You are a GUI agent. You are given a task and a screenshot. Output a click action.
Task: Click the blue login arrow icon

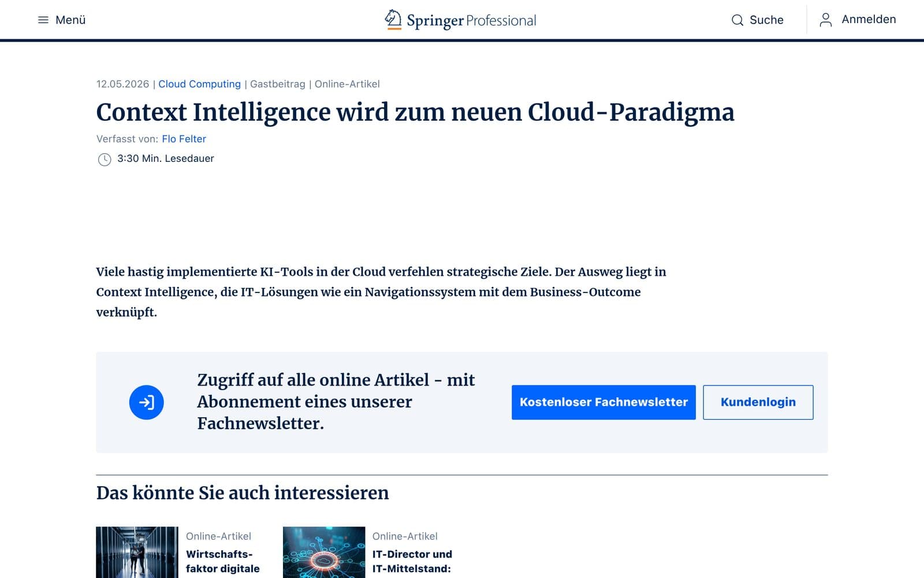(147, 402)
